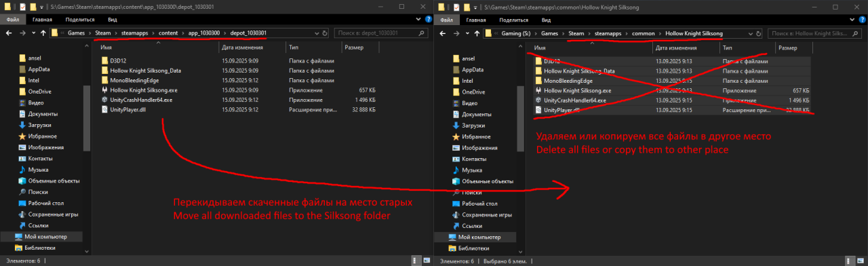
Task: Click search box for Hollow Knight Silksong
Action: click(815, 33)
